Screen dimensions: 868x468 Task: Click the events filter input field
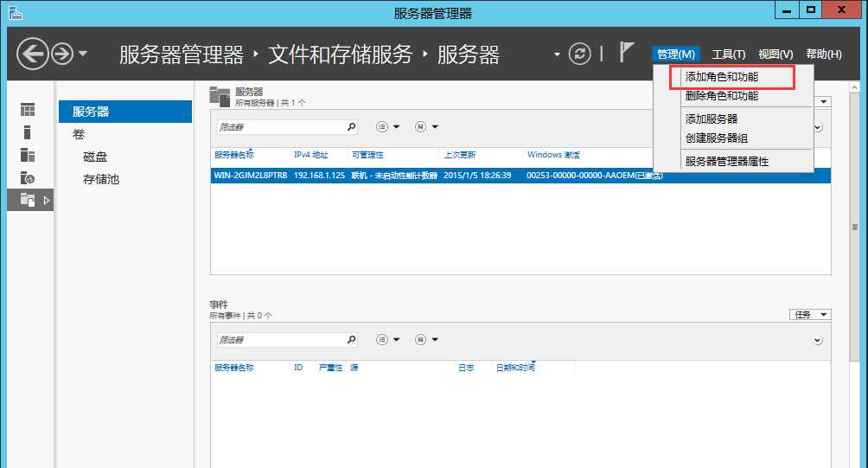click(281, 339)
